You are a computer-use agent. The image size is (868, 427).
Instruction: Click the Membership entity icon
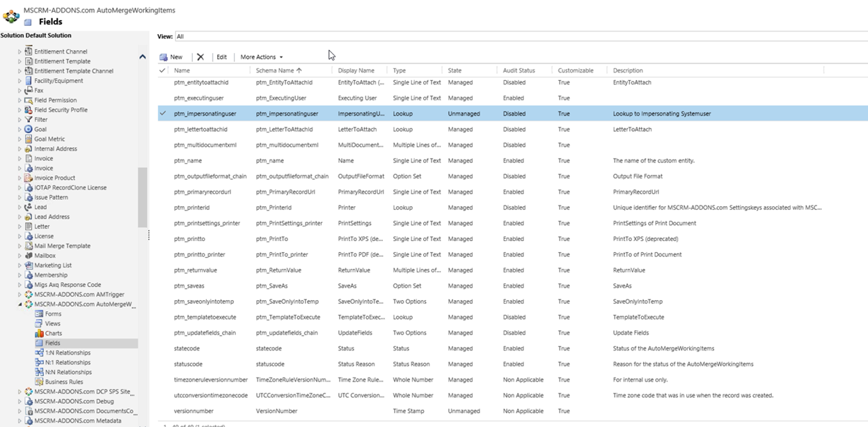pyautogui.click(x=29, y=275)
